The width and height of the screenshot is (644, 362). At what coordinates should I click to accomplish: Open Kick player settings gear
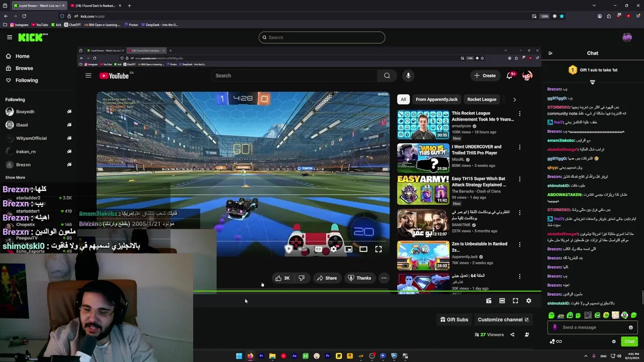[x=529, y=301]
